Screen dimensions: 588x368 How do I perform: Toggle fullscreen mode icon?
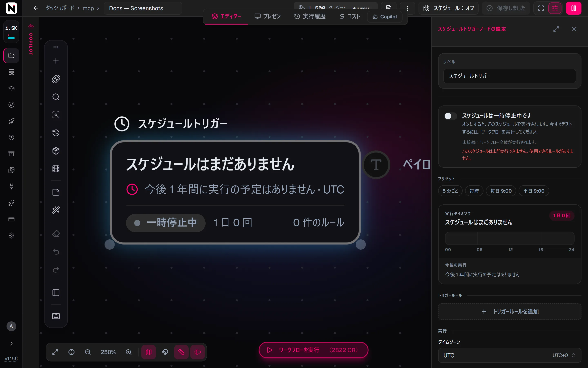point(541,8)
